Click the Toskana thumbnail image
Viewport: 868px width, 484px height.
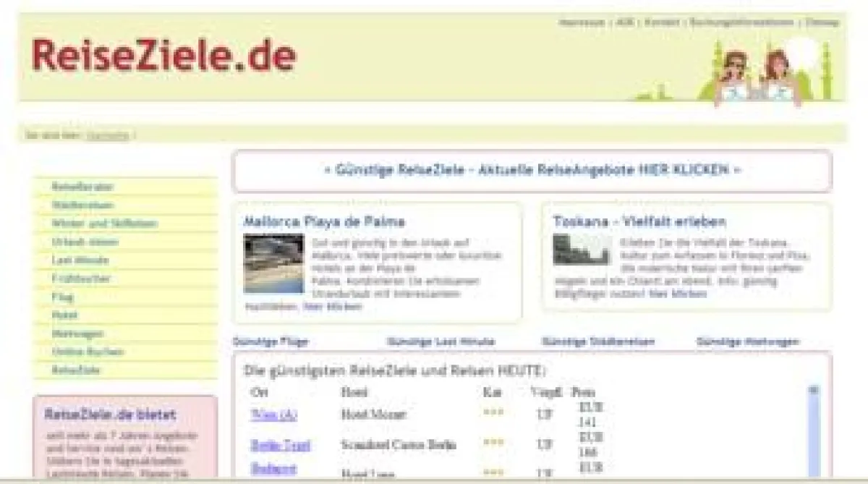pyautogui.click(x=582, y=250)
